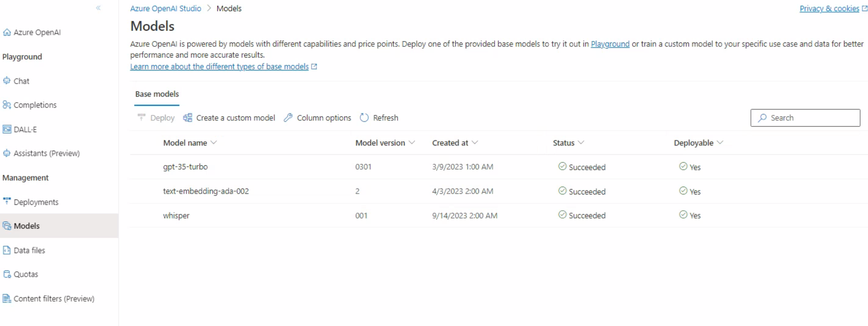Click the Refresh circular arrow icon
This screenshot has height=326, width=868.
click(364, 117)
